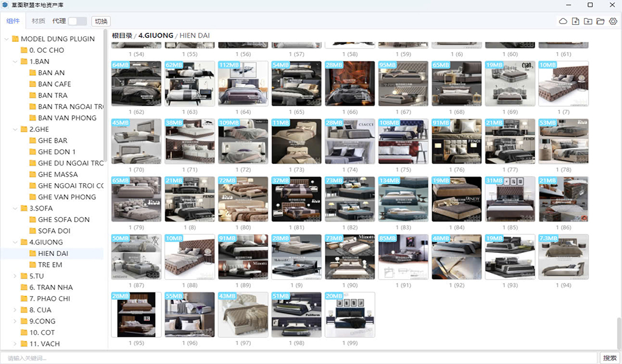This screenshot has width=622, height=364.
Task: Click the open folder icon
Action: (601, 21)
